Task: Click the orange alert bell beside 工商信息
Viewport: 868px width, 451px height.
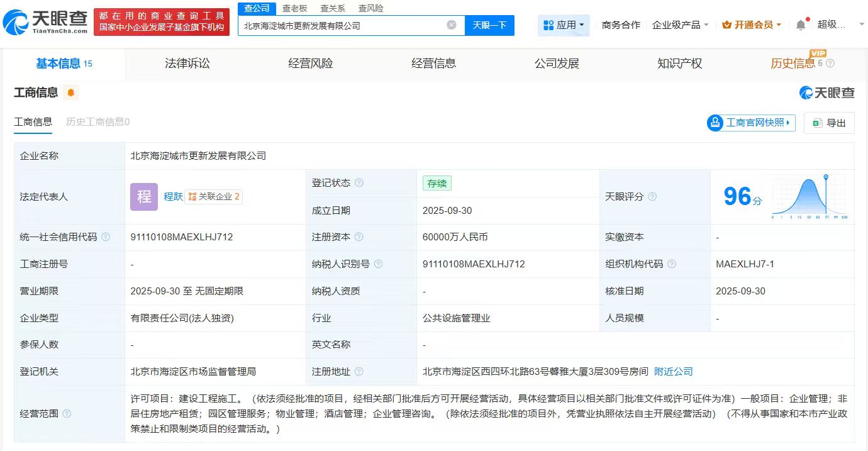Action: point(71,93)
